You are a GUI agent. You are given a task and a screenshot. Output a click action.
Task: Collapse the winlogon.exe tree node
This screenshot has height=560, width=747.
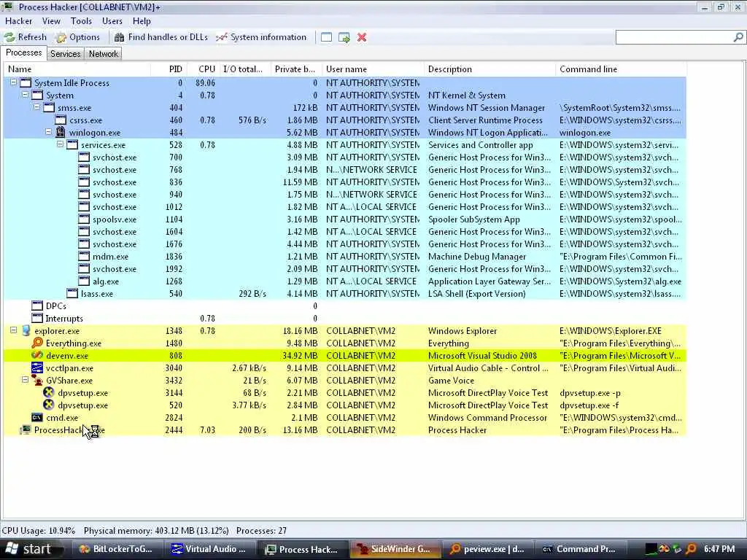click(x=49, y=132)
